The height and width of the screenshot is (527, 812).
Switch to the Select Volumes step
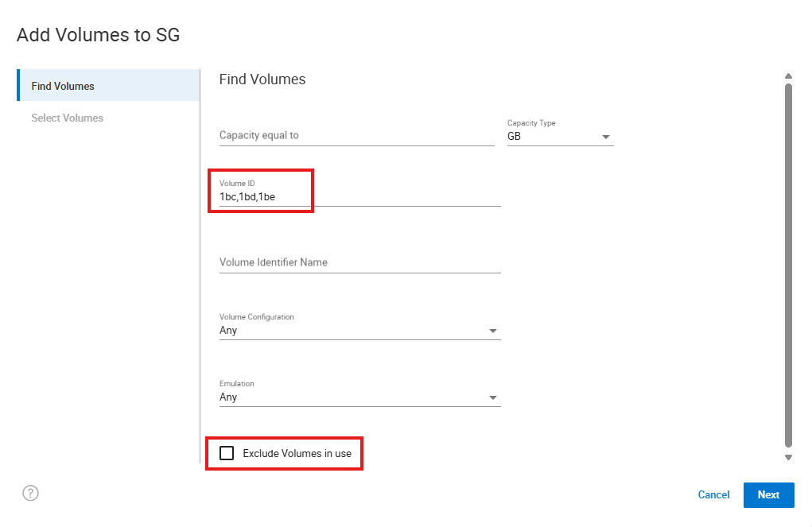[x=68, y=118]
